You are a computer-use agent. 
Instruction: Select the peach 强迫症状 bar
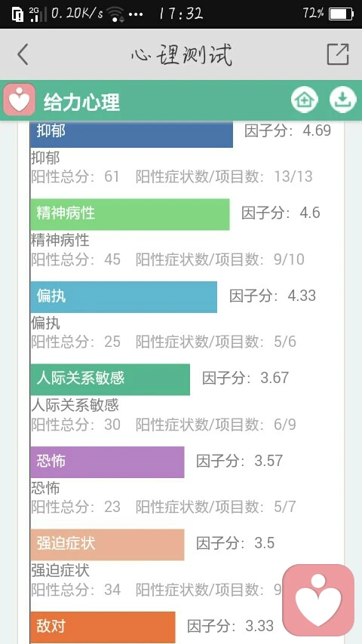[107, 544]
